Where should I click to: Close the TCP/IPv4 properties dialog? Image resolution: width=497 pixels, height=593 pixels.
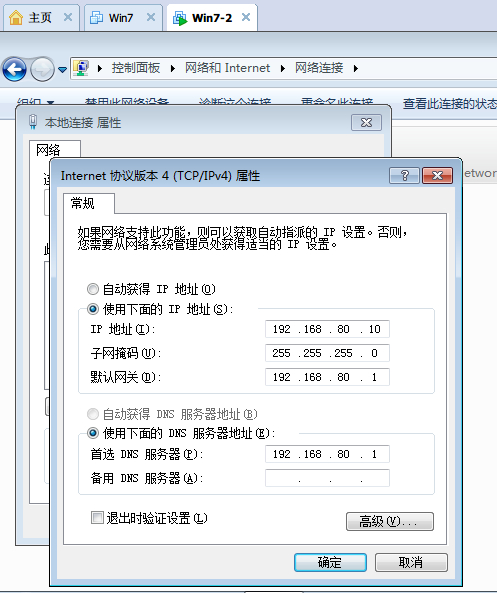438,175
